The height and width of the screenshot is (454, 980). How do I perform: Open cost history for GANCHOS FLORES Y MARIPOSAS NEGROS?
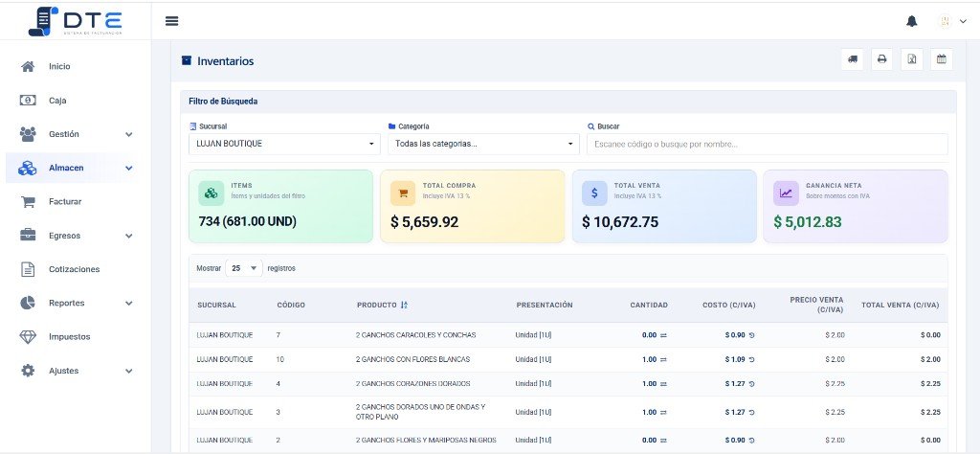(752, 441)
